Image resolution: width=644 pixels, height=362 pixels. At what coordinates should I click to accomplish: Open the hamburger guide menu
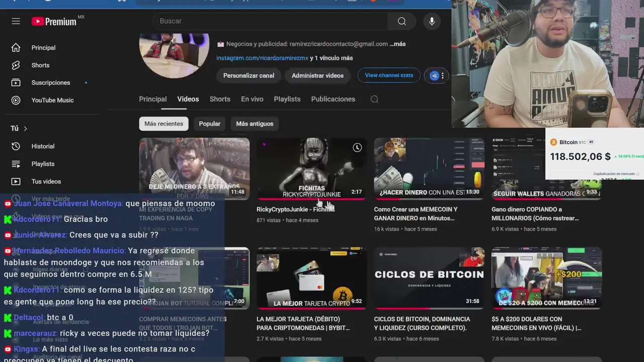tap(16, 21)
